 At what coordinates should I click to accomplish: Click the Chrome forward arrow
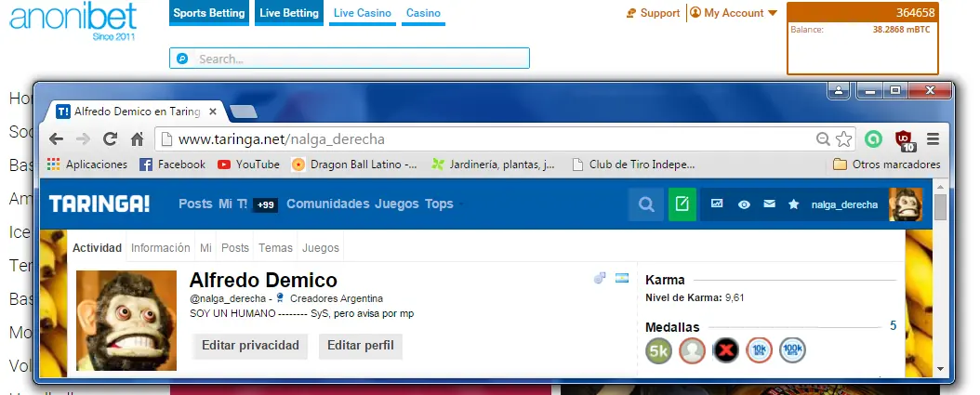tap(83, 138)
